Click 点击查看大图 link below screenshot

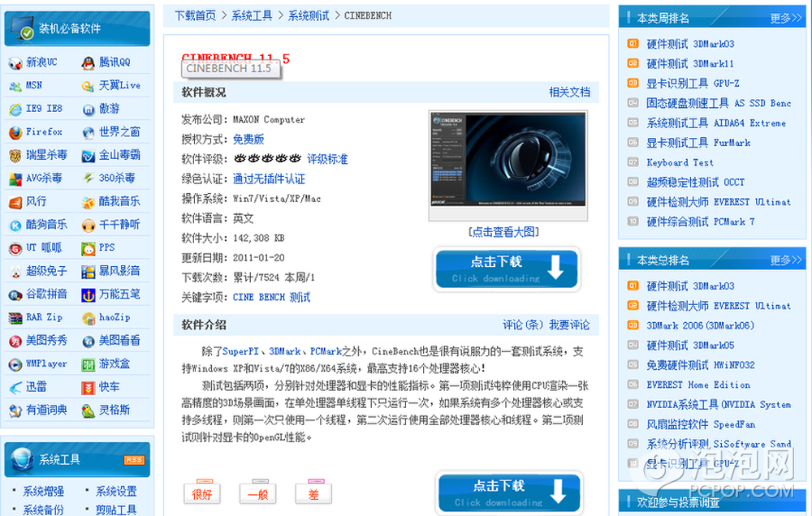coord(504,232)
